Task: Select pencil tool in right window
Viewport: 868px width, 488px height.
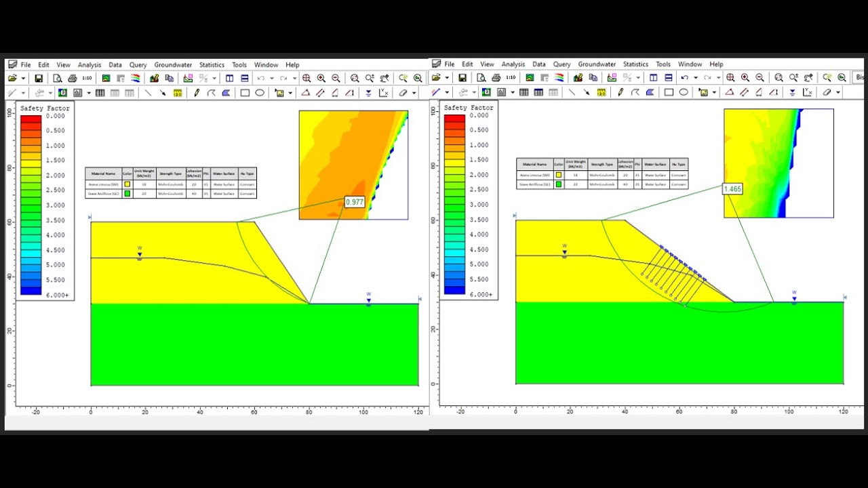Action: pos(620,92)
